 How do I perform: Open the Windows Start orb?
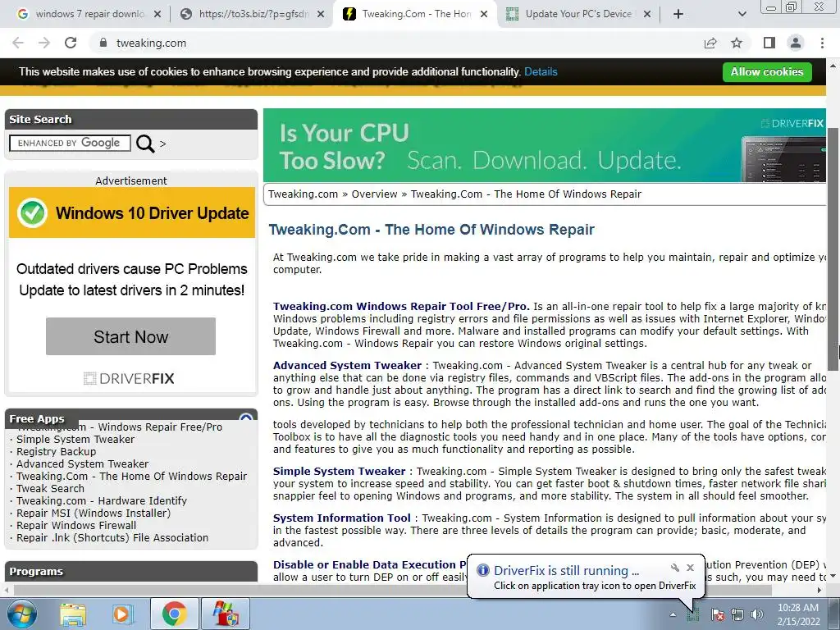pyautogui.click(x=21, y=614)
